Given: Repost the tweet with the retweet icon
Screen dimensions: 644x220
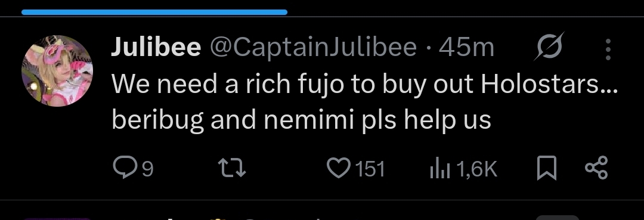Looking at the screenshot, I should (x=231, y=169).
